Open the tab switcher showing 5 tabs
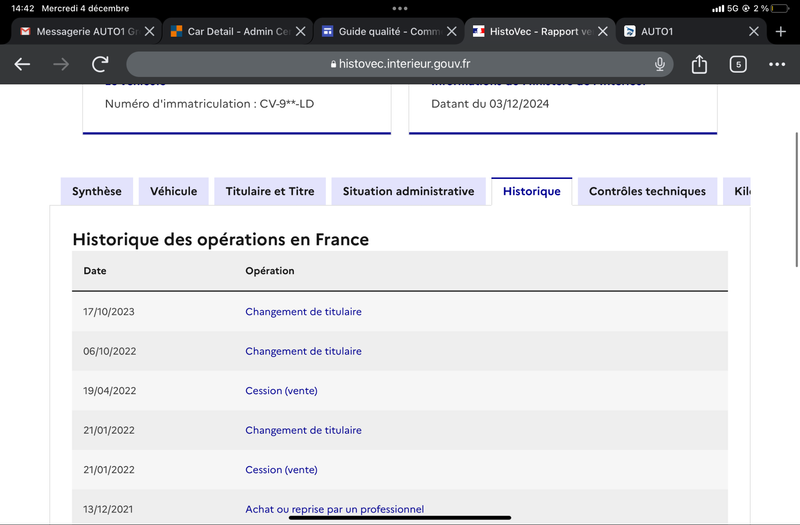The width and height of the screenshot is (800, 525). [x=738, y=64]
